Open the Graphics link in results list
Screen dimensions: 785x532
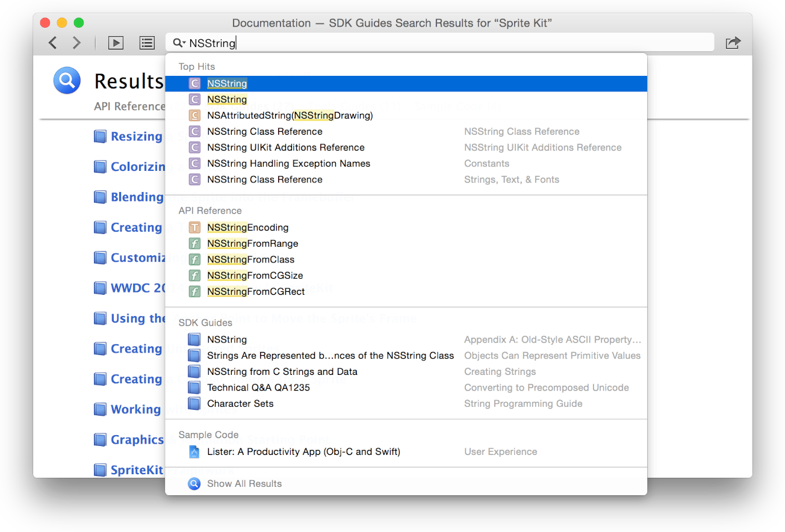(x=137, y=440)
